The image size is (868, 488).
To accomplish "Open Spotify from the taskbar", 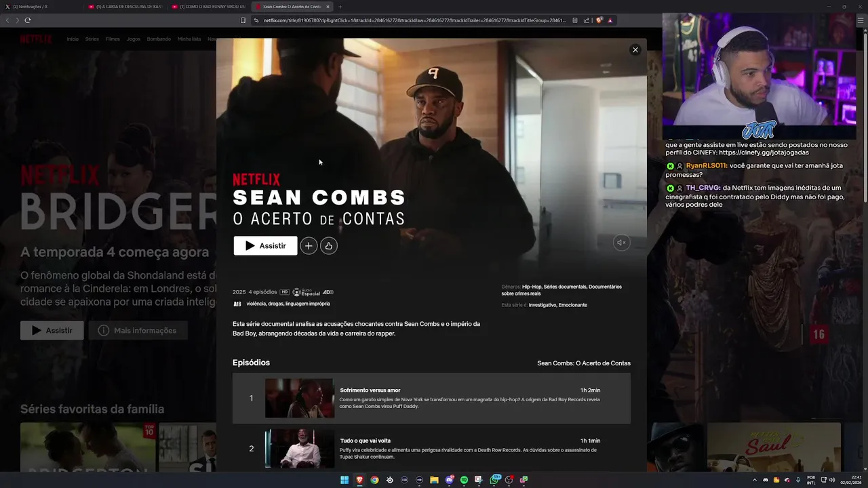I will coord(464,480).
